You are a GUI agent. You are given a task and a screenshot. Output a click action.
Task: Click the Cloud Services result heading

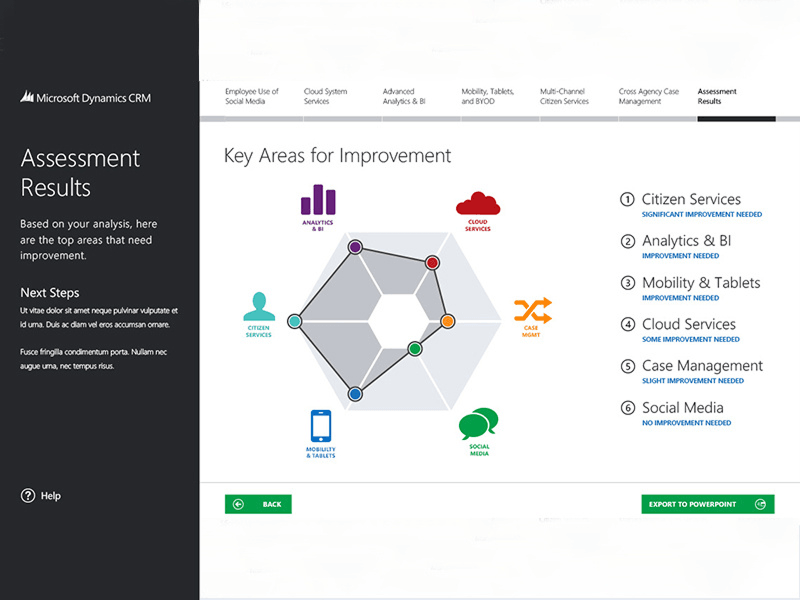coord(689,324)
